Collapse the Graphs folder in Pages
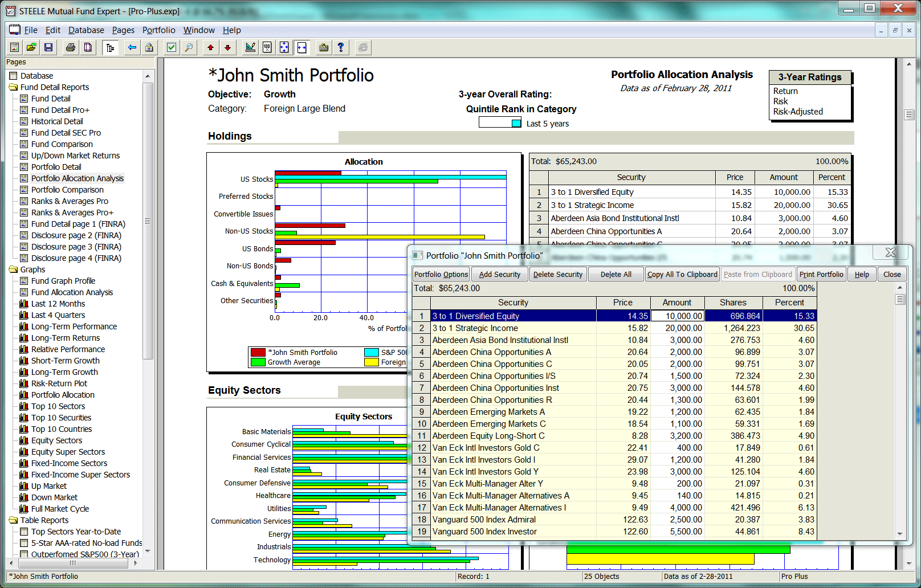The image size is (921, 588). [x=13, y=269]
